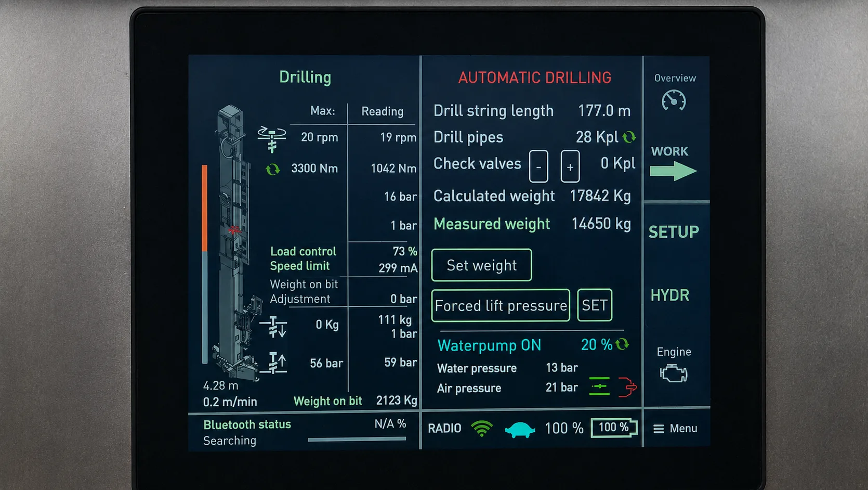Tap the feed down icon beside 0 Kg
868x490 pixels.
(x=273, y=327)
